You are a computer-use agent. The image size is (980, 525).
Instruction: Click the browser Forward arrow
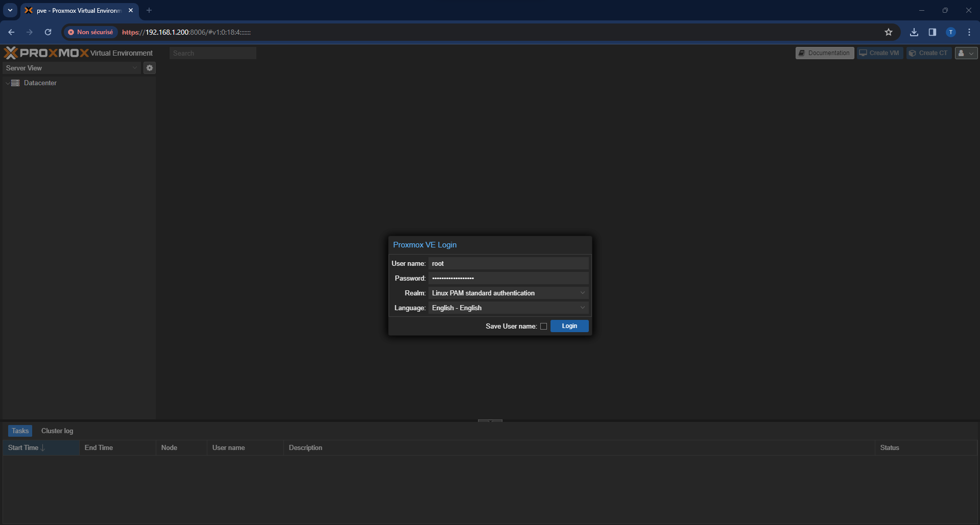coord(30,32)
